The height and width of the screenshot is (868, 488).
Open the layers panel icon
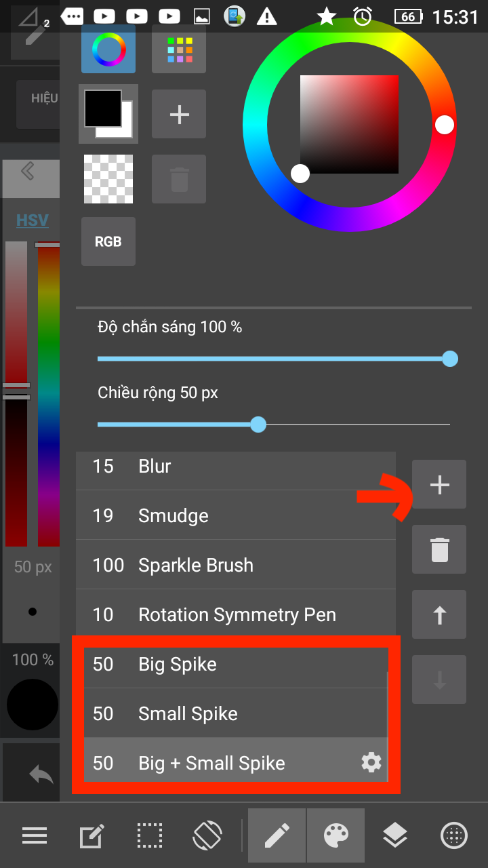(x=394, y=835)
